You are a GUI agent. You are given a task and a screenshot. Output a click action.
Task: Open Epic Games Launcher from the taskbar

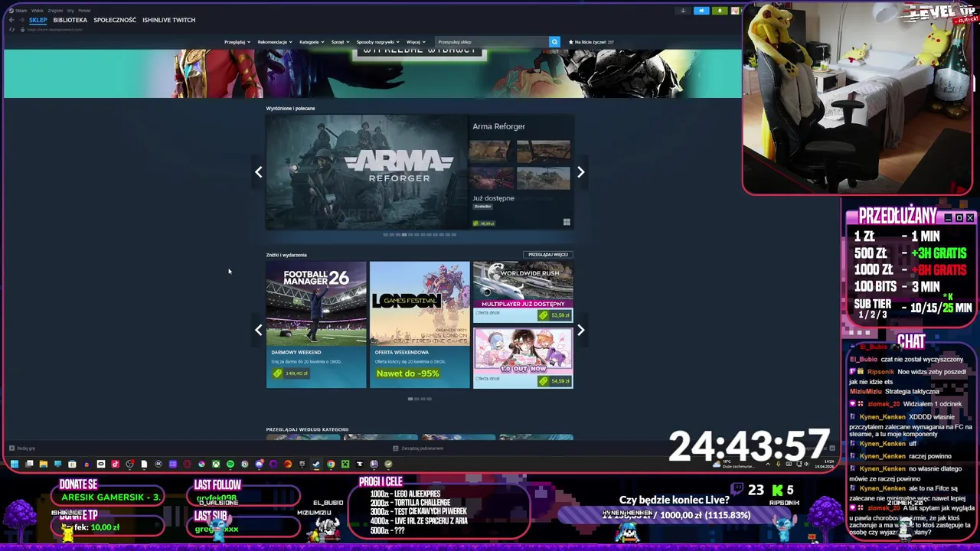click(x=302, y=464)
